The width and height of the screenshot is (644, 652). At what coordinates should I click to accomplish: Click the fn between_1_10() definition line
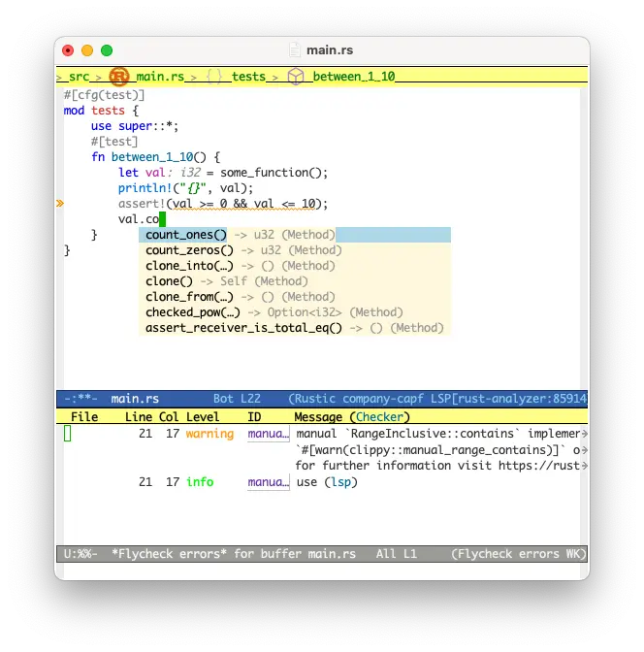coord(155,157)
